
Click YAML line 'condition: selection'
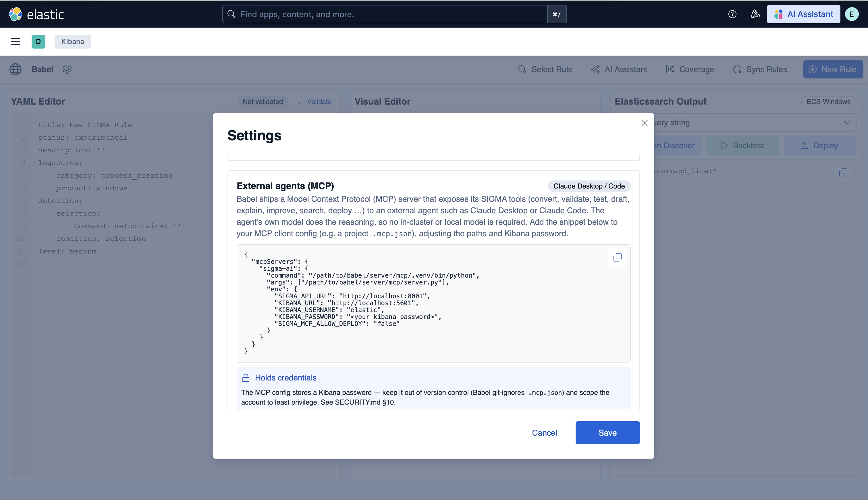click(101, 239)
